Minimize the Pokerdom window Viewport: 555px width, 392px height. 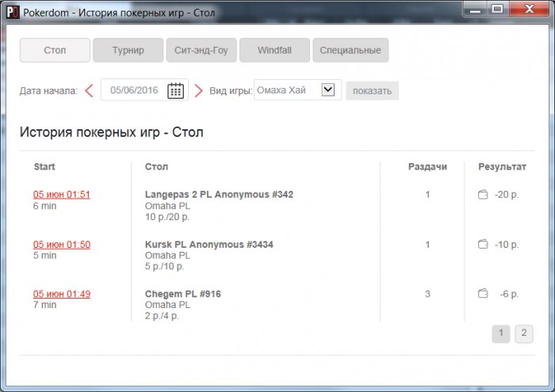coord(475,9)
